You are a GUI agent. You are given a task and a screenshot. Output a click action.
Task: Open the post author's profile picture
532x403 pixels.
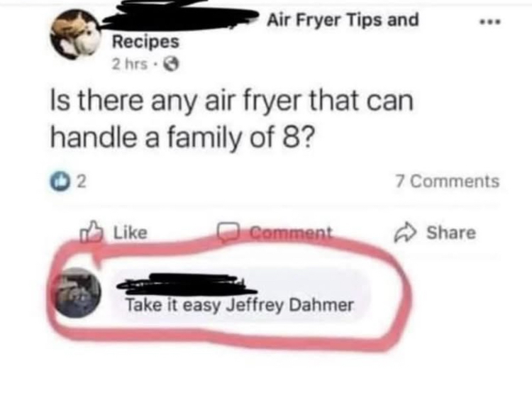coord(76,35)
